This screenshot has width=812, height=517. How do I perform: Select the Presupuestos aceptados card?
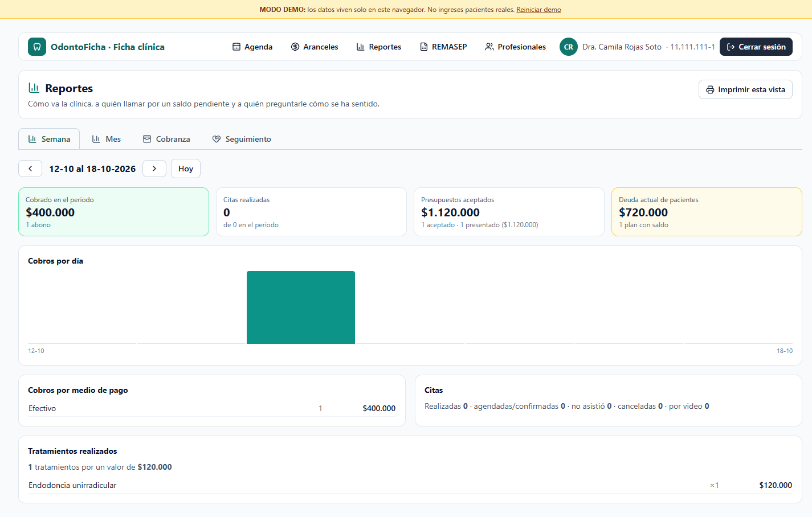click(509, 212)
